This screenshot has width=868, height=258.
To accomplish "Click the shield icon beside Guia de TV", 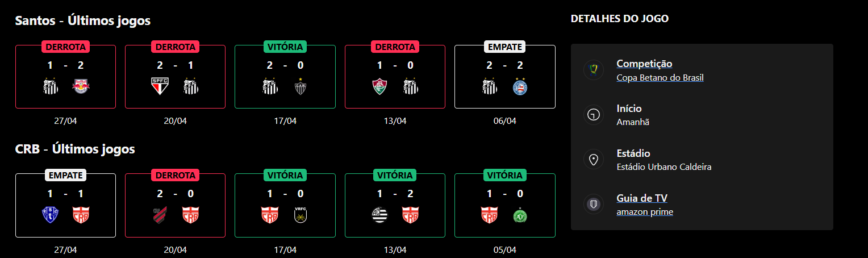I will tap(594, 205).
